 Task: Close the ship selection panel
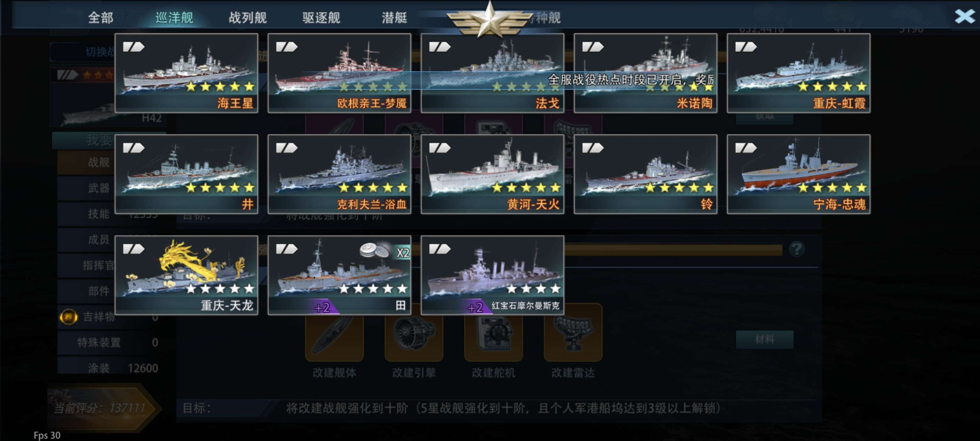coord(965,16)
